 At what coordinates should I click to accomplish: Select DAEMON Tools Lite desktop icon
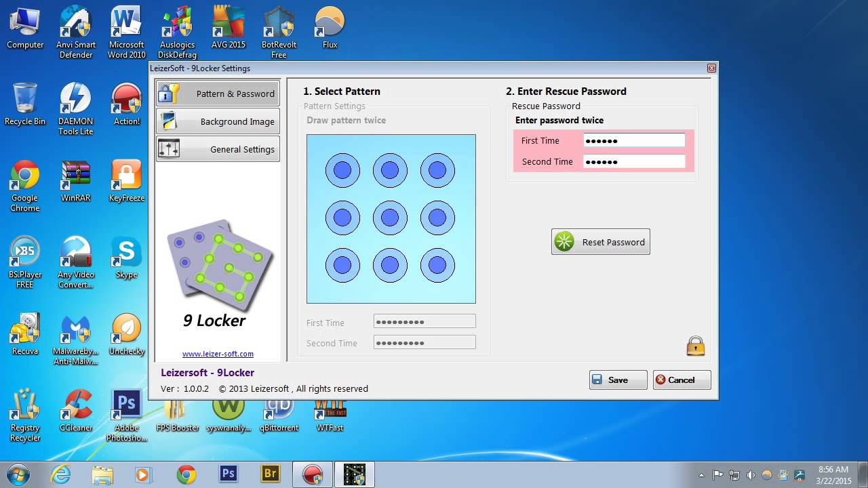(76, 108)
